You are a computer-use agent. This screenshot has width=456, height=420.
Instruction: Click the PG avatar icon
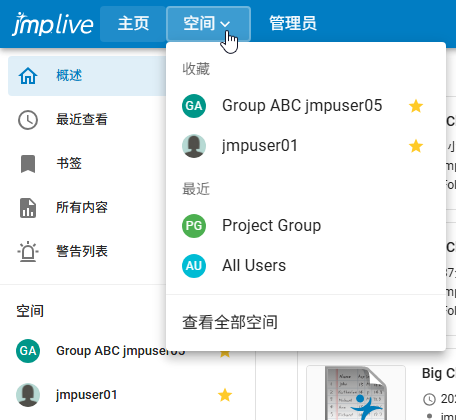194,226
